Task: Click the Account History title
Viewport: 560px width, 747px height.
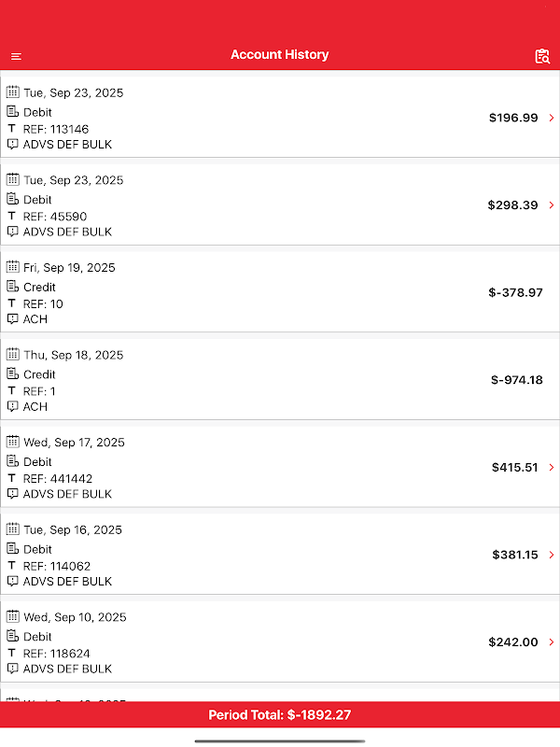Action: pos(280,55)
